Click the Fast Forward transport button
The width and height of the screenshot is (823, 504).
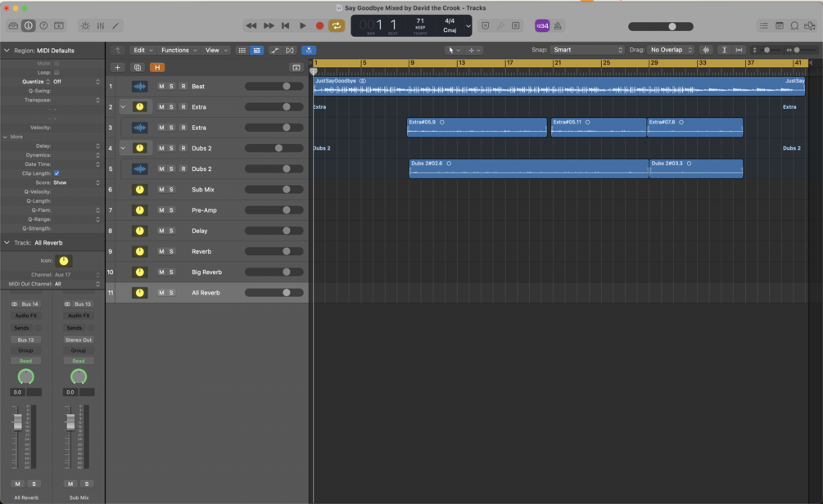pyautogui.click(x=269, y=25)
